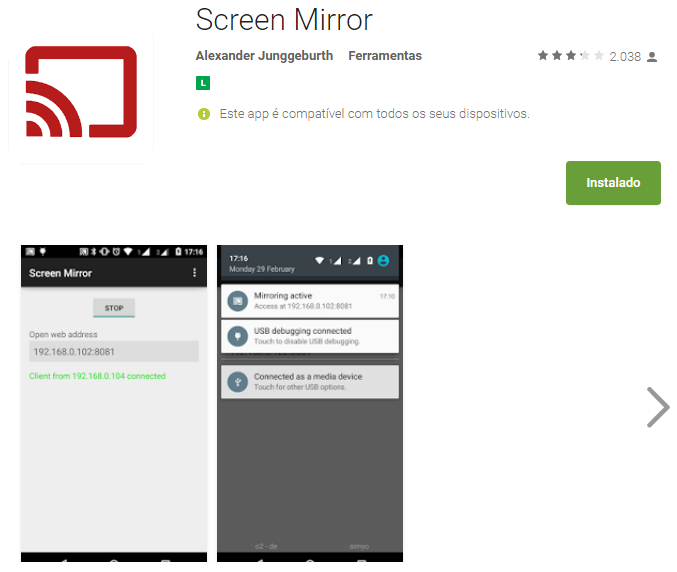Click the green L content rating badge
The image size is (677, 572).
[x=203, y=83]
